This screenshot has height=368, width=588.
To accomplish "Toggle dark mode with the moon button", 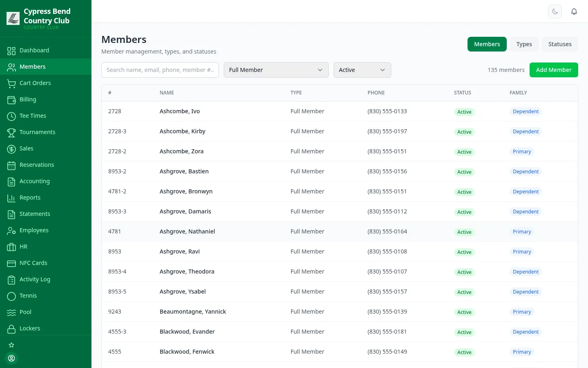I will (555, 11).
